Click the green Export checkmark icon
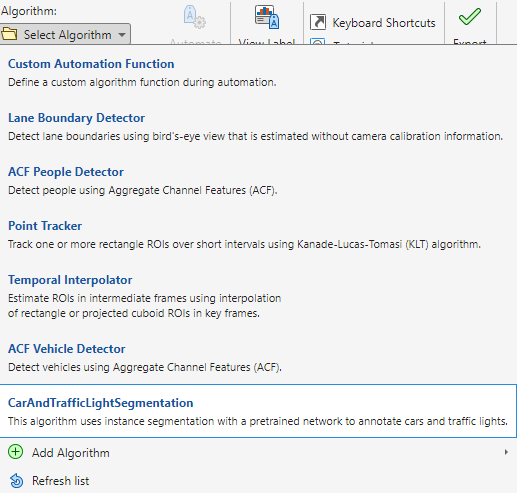 470,17
